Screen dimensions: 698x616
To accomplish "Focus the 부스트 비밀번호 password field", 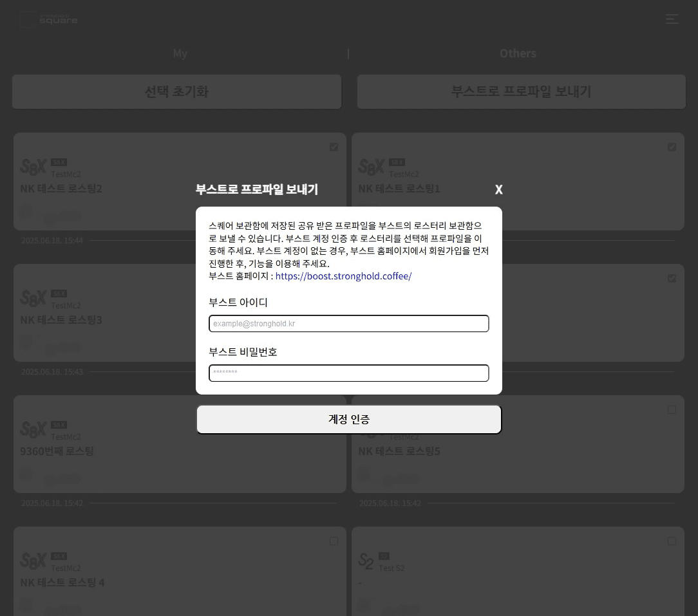I will point(349,373).
